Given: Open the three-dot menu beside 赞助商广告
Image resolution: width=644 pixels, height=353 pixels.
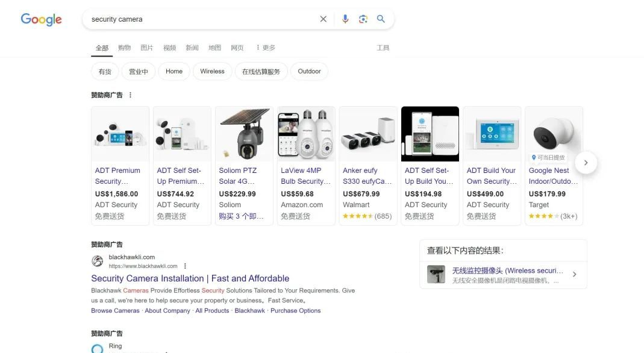Looking at the screenshot, I should tap(130, 95).
